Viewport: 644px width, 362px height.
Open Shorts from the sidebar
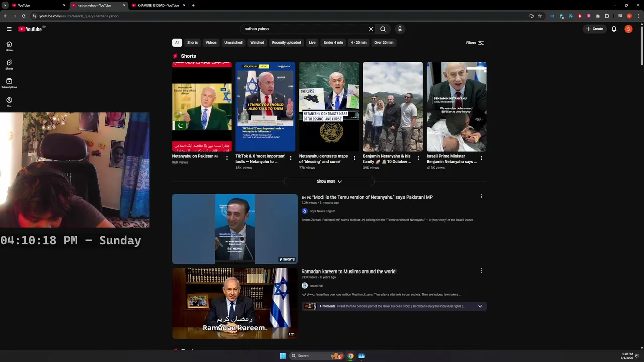9,64
